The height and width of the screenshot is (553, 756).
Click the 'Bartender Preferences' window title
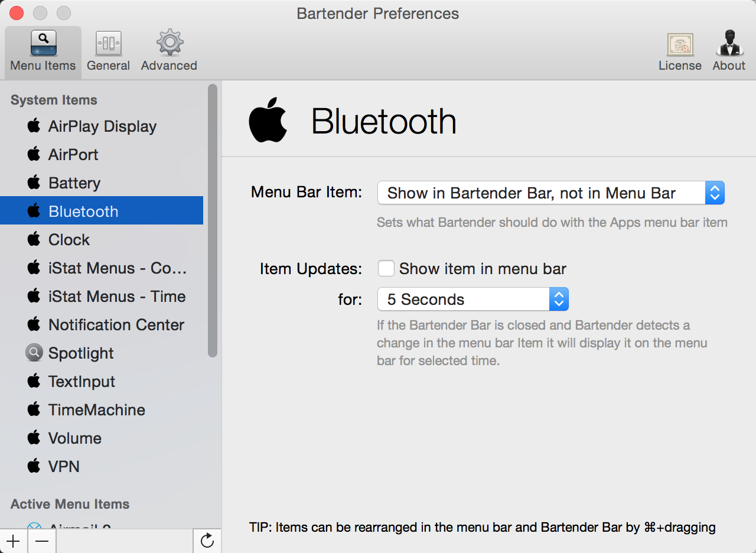pos(378,13)
